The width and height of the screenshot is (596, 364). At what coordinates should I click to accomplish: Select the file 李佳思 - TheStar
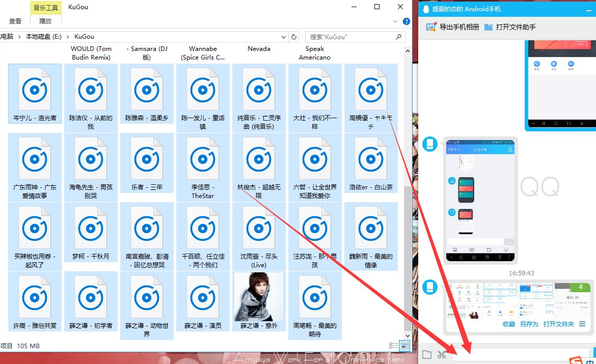(x=203, y=167)
